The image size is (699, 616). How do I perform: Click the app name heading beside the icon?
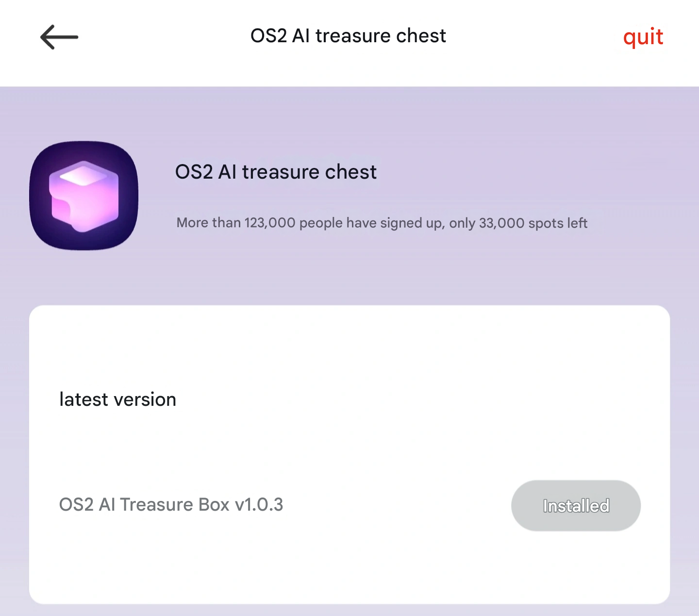[x=276, y=172]
